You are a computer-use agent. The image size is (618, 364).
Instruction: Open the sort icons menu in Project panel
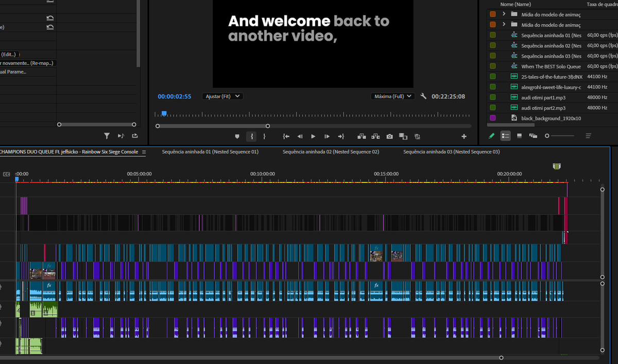pos(588,136)
